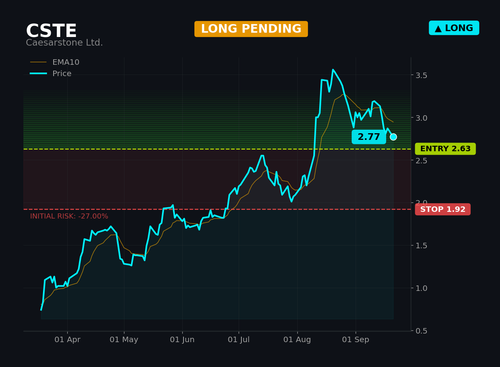Click the brown EMA10 line swatch in legend
Image resolution: width=500 pixels, height=367 pixels.
[38, 62]
